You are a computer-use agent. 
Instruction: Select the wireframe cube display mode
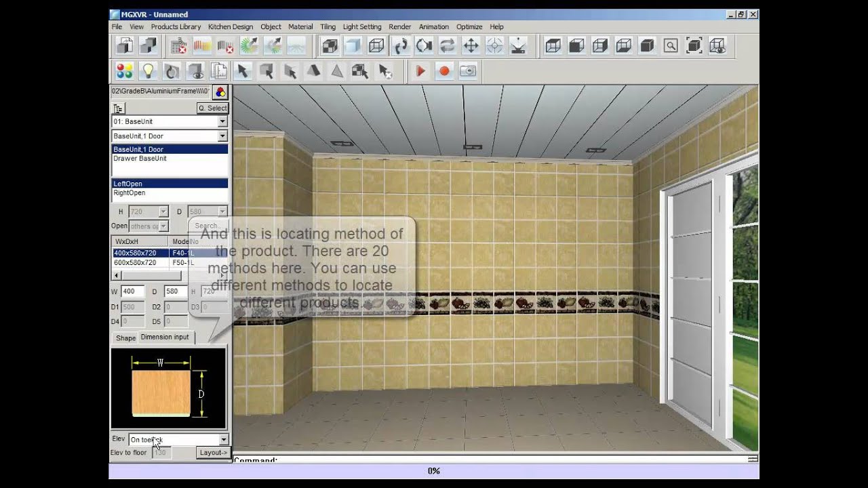[376, 46]
